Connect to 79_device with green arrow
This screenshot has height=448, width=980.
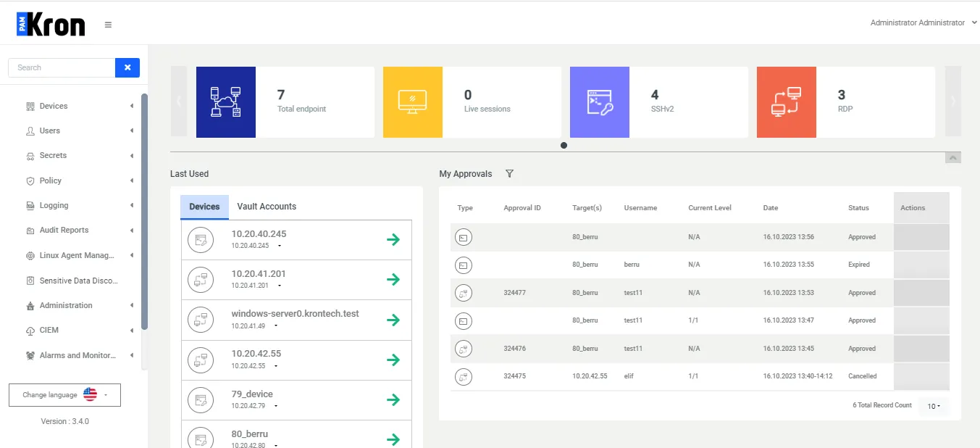[393, 399]
